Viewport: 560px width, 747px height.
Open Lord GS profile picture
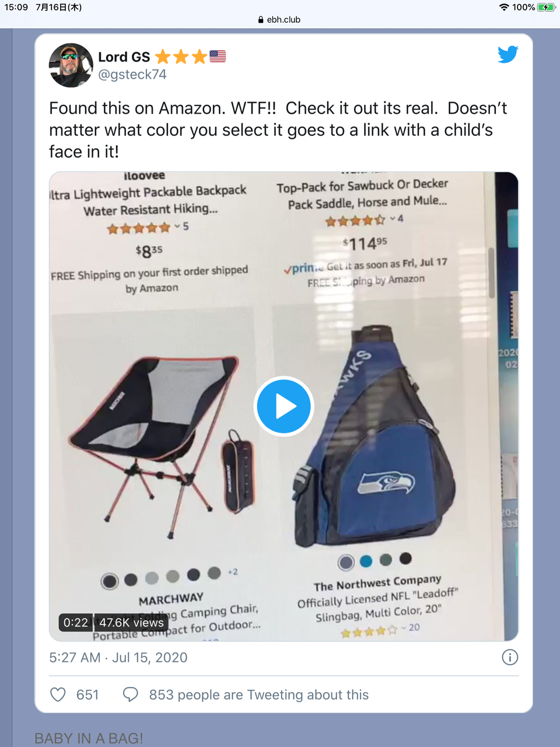tap(71, 65)
